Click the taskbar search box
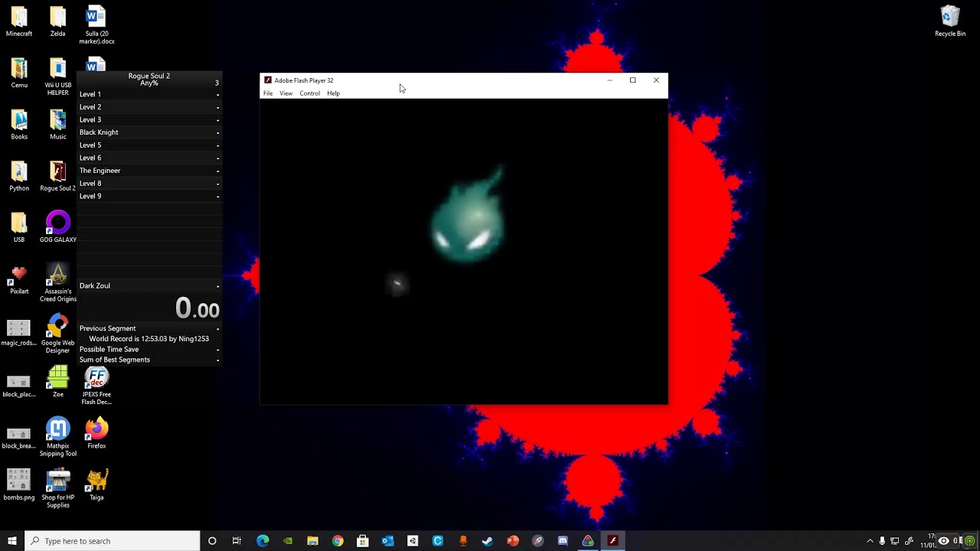The image size is (980, 551). pos(113,541)
